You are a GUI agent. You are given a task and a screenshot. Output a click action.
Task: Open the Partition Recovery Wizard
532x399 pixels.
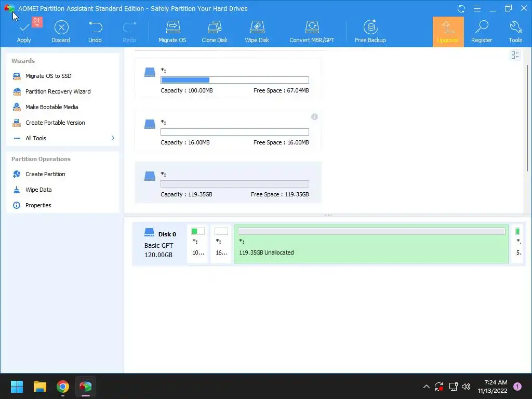(x=58, y=91)
